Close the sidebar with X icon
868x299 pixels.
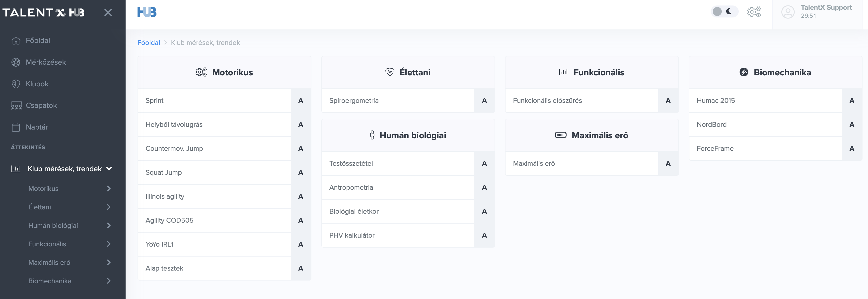pos(108,13)
